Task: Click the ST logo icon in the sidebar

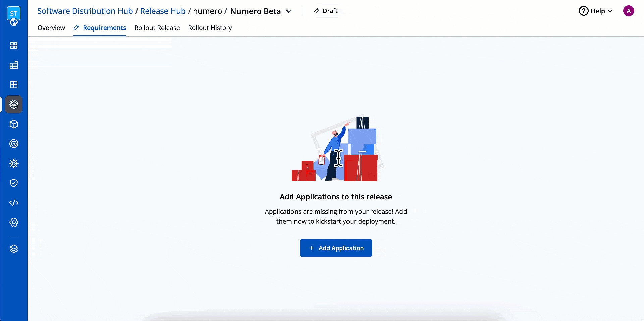Action: pos(14,16)
